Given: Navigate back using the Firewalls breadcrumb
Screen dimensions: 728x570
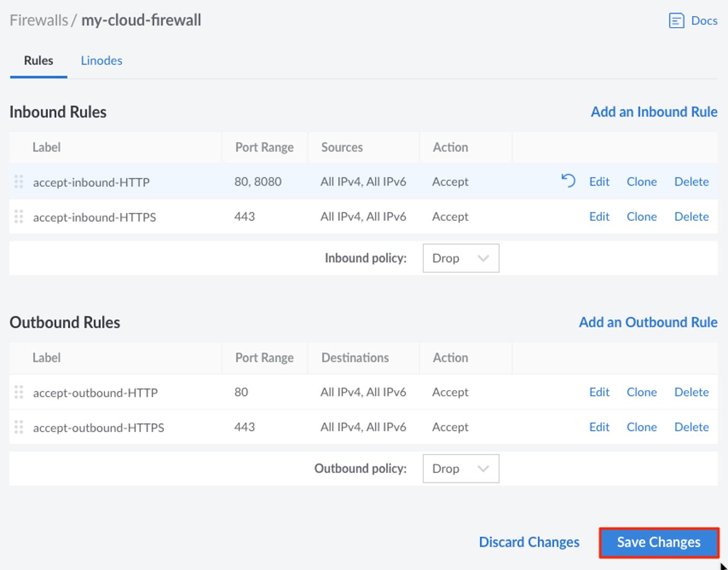Looking at the screenshot, I should (38, 20).
